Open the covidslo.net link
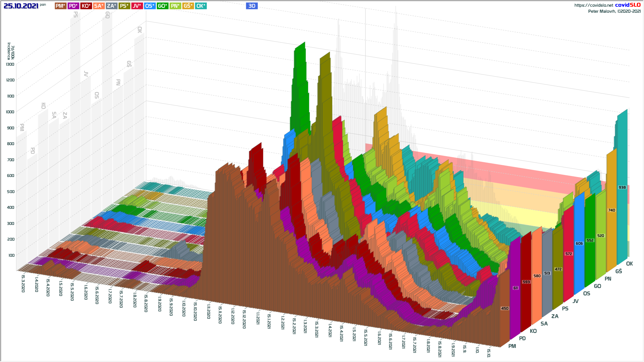This screenshot has width=644, height=362. point(593,5)
